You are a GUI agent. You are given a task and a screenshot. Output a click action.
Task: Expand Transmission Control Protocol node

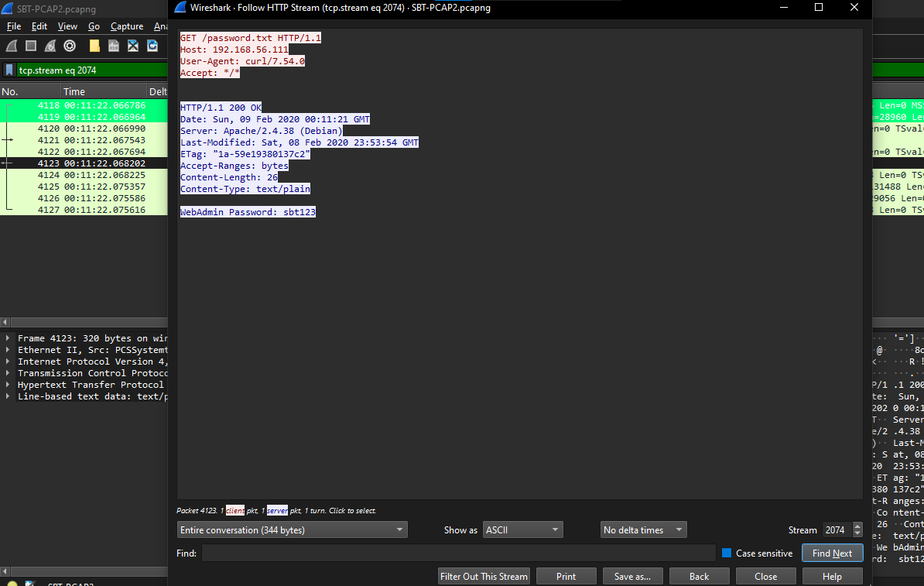point(8,373)
